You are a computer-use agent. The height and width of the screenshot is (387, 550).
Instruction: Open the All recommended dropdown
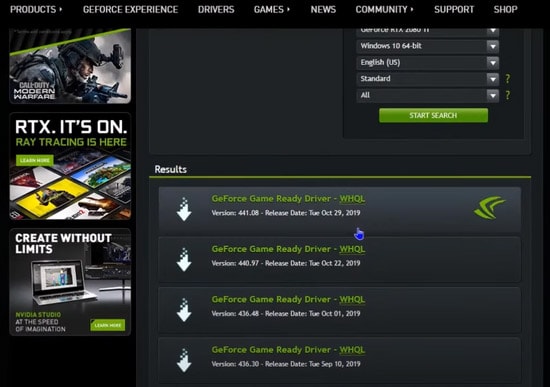(x=428, y=95)
